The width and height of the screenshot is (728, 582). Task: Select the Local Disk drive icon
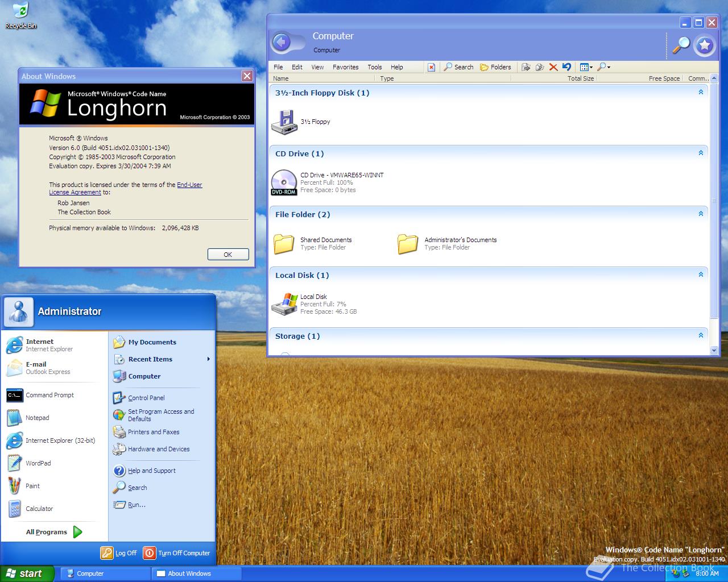click(284, 304)
